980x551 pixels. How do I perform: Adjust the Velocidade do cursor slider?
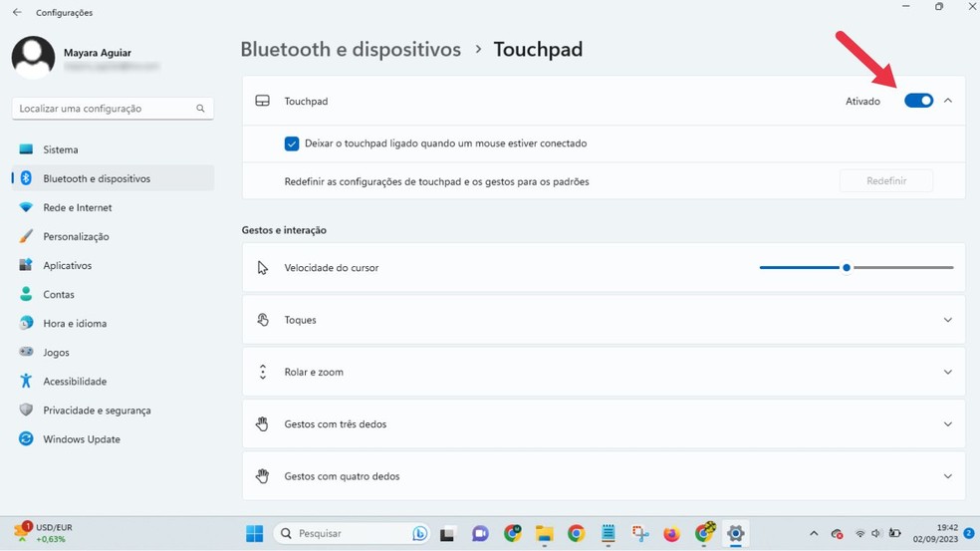click(x=857, y=268)
